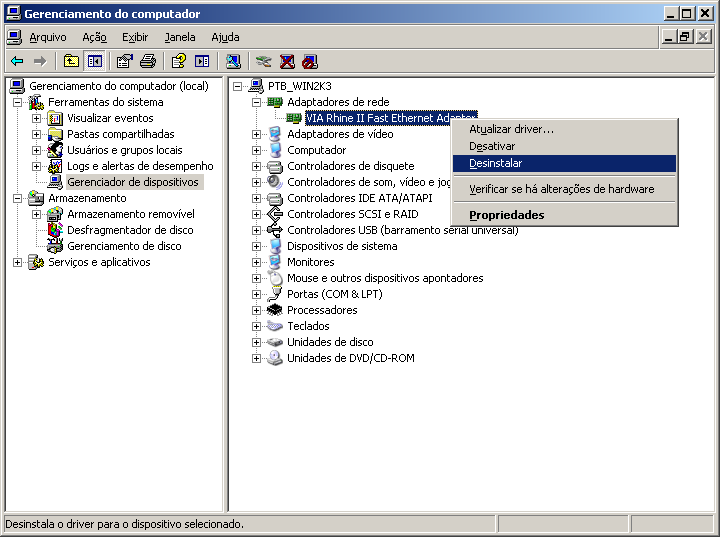Choose Desinstalar from the context menu

click(495, 163)
